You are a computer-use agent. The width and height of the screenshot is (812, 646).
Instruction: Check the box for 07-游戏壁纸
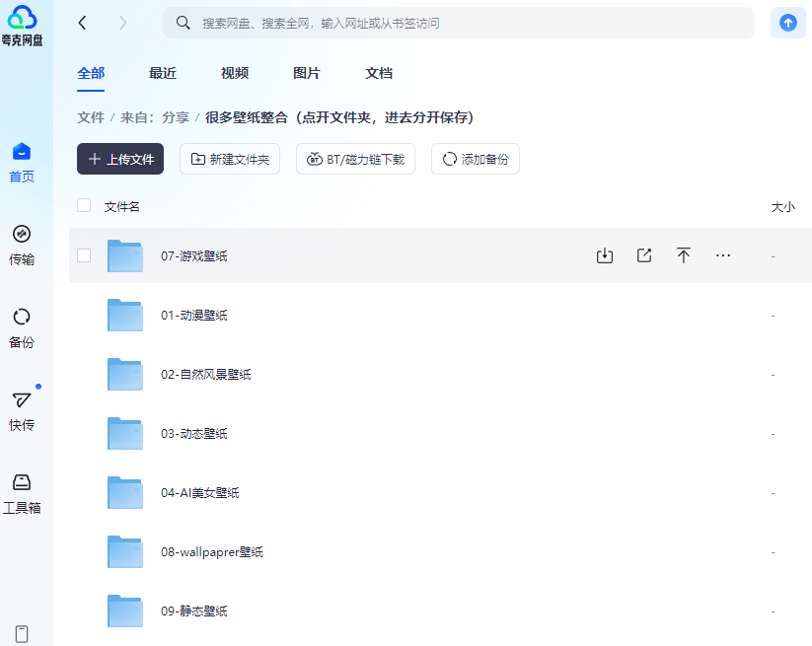click(84, 255)
